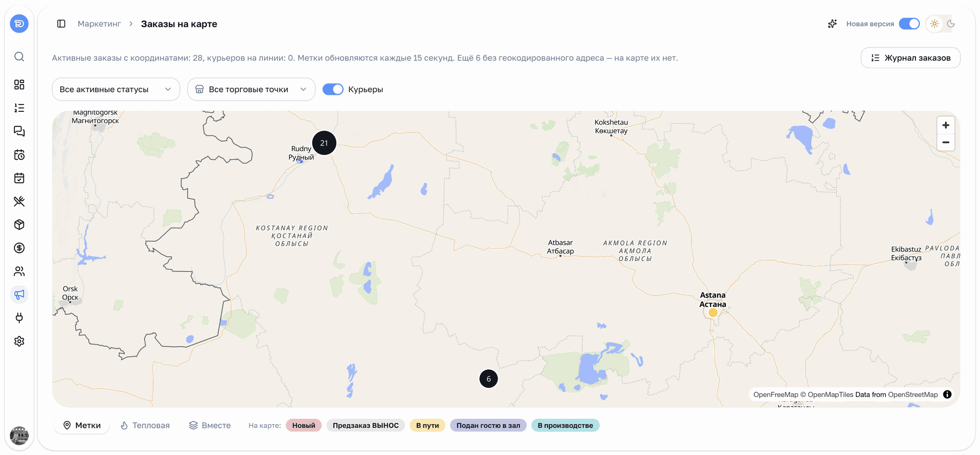Select the "Тепловая" heatmap tab
Image resolution: width=980 pixels, height=455 pixels.
pyautogui.click(x=145, y=425)
